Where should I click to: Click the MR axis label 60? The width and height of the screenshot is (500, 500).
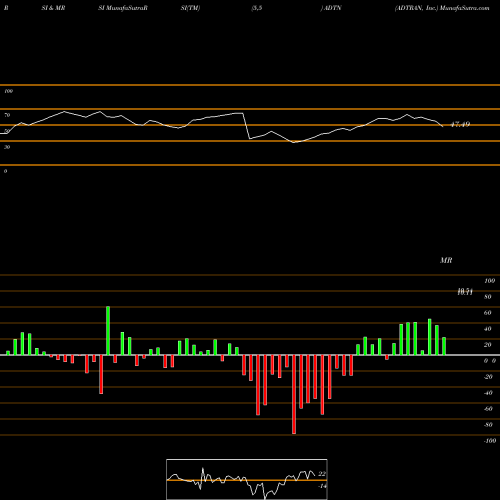(488, 313)
